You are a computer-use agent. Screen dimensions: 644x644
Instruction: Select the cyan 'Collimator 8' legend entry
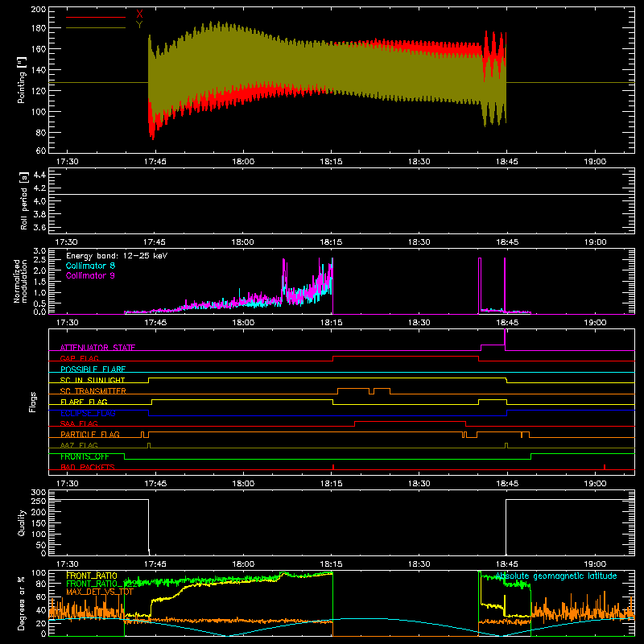[x=90, y=266]
